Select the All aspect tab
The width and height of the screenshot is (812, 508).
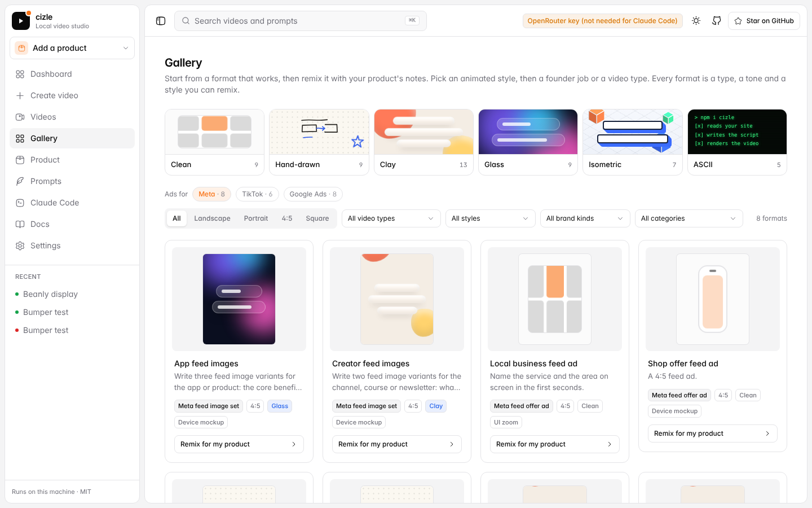tap(176, 218)
